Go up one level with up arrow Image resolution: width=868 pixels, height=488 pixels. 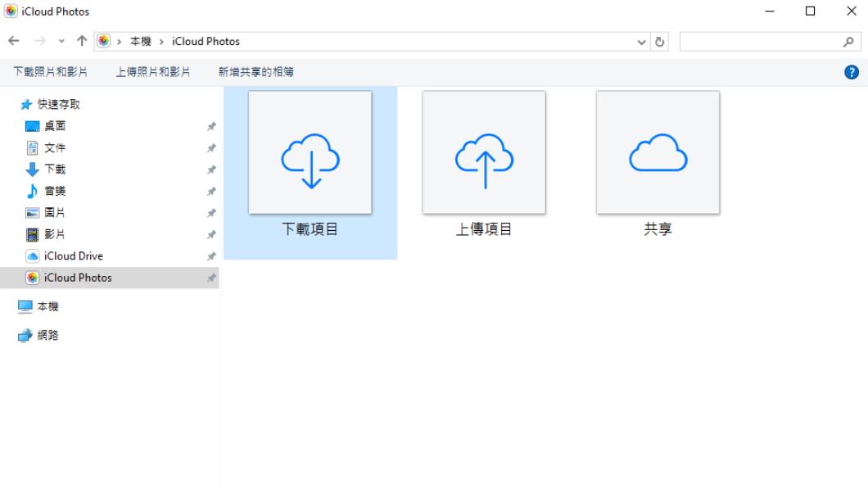[x=82, y=41]
